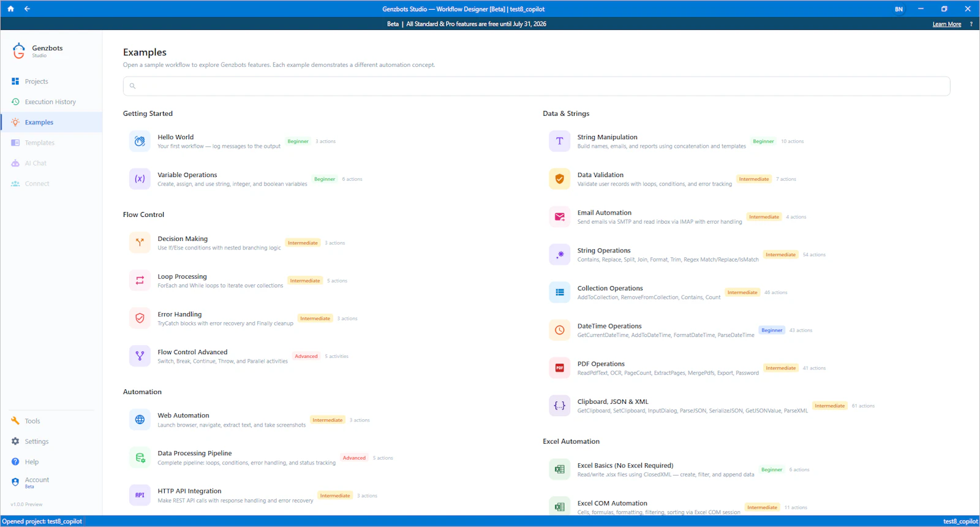Open the Flow Control Advanced icon

tap(140, 356)
